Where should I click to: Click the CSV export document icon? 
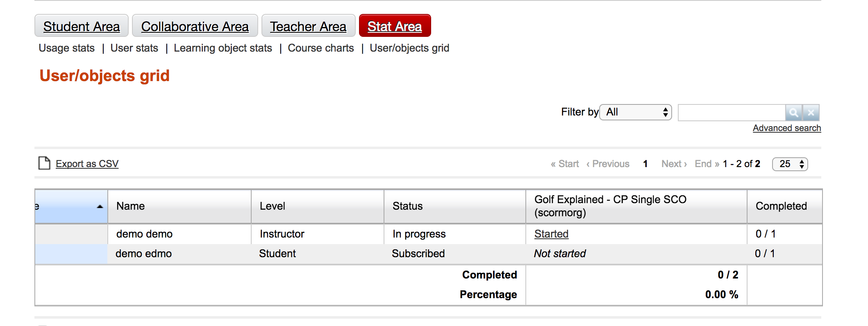(44, 163)
